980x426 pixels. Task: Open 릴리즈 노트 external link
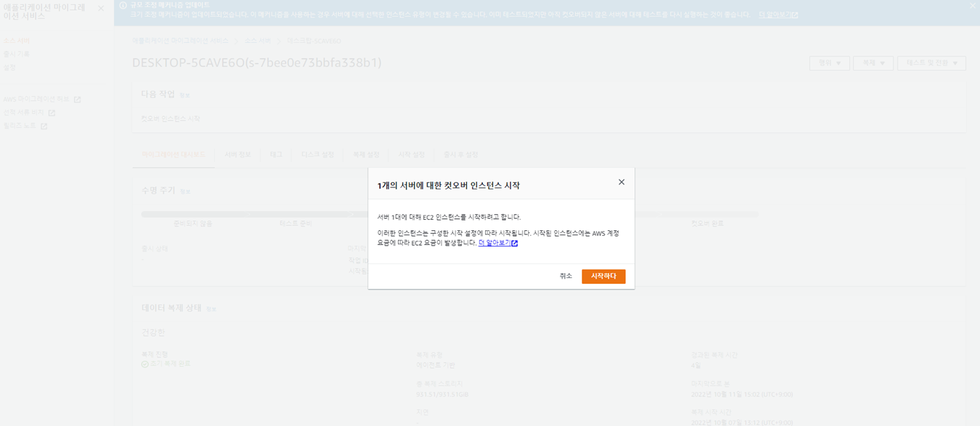25,126
